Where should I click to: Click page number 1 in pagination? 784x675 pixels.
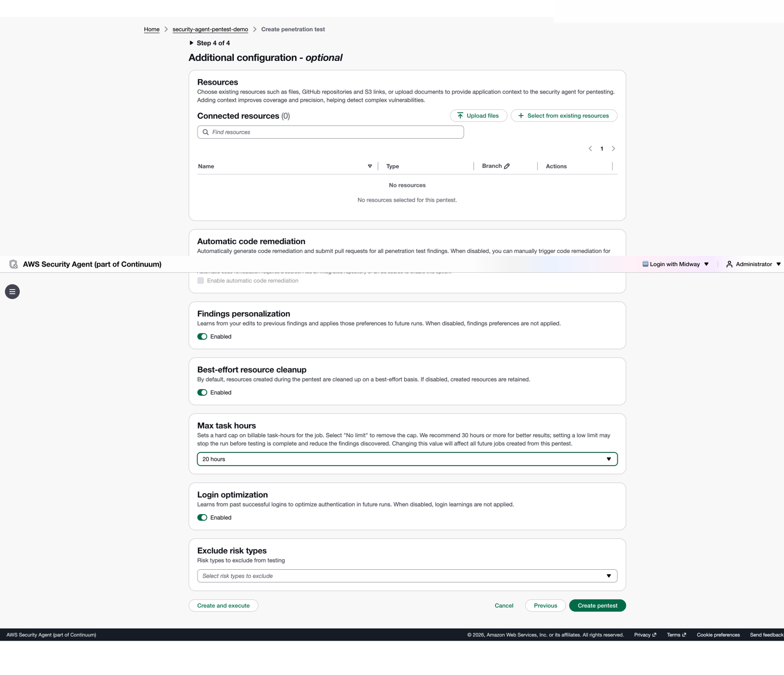coord(602,149)
